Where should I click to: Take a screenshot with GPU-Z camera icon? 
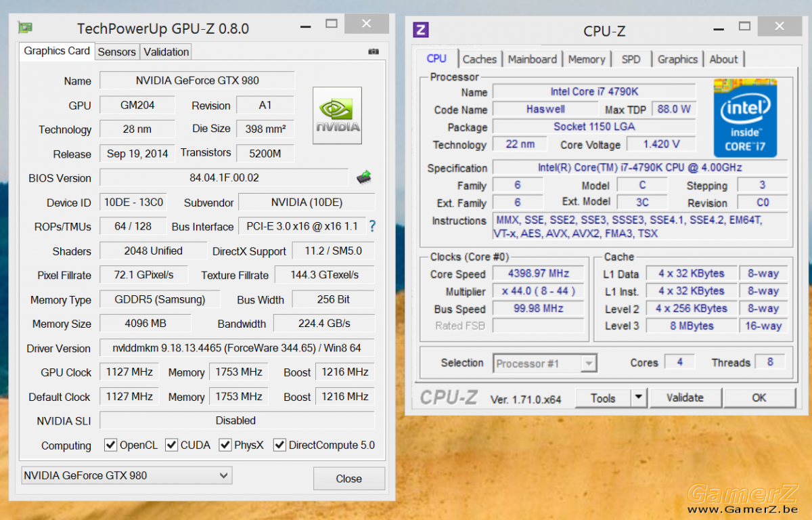point(374,51)
